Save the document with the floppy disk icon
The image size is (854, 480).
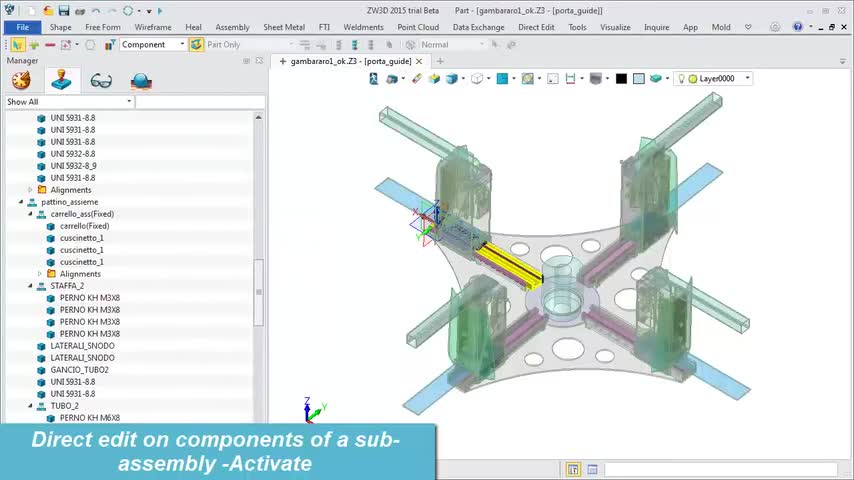64,11
